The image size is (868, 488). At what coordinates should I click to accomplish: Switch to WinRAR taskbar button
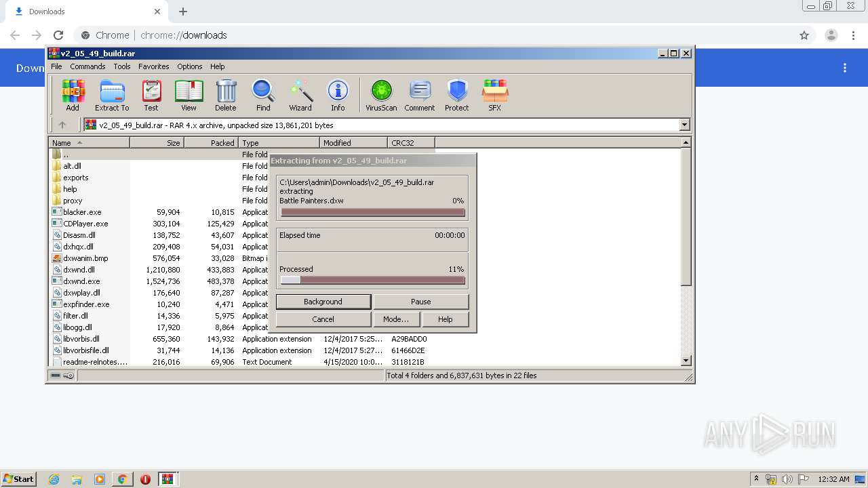167,479
